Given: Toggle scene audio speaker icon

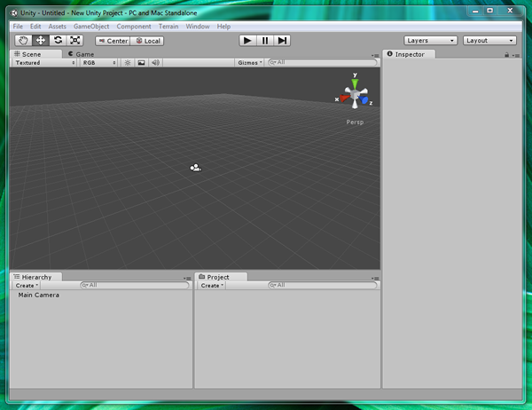Looking at the screenshot, I should pos(156,63).
